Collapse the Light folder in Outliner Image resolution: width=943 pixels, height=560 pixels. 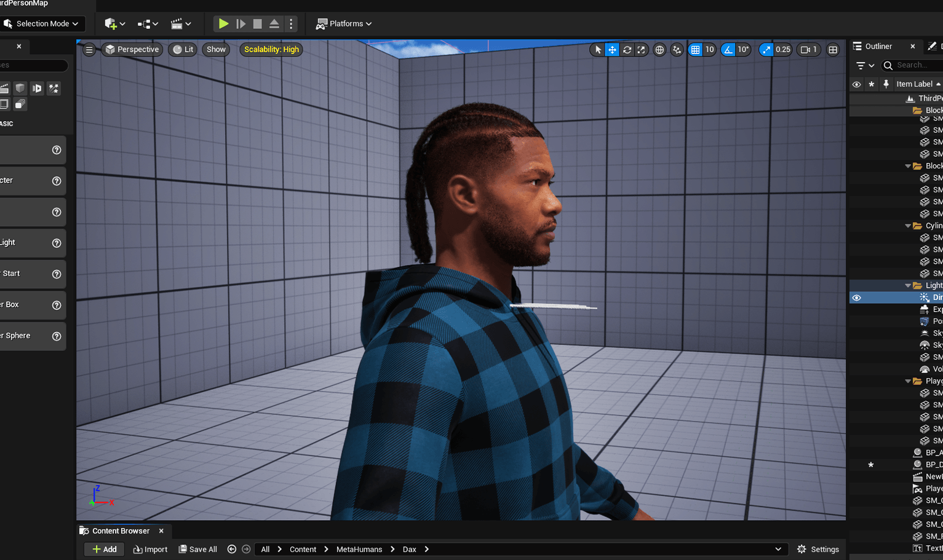pyautogui.click(x=908, y=286)
